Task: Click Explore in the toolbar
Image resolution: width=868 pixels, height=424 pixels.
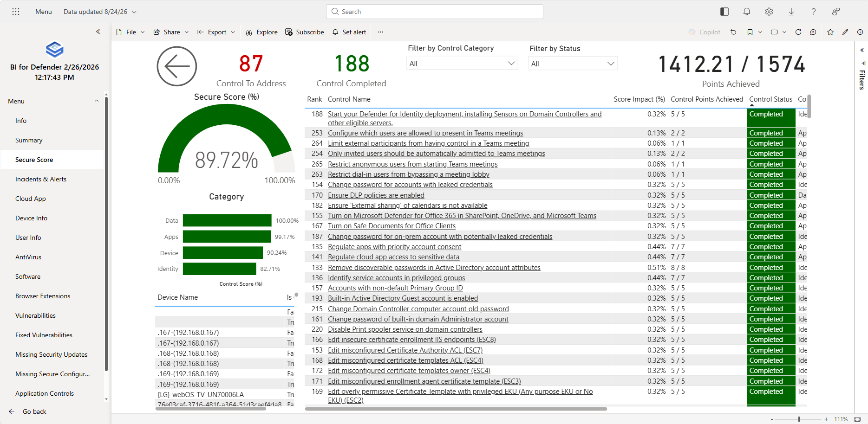Action: pos(262,32)
